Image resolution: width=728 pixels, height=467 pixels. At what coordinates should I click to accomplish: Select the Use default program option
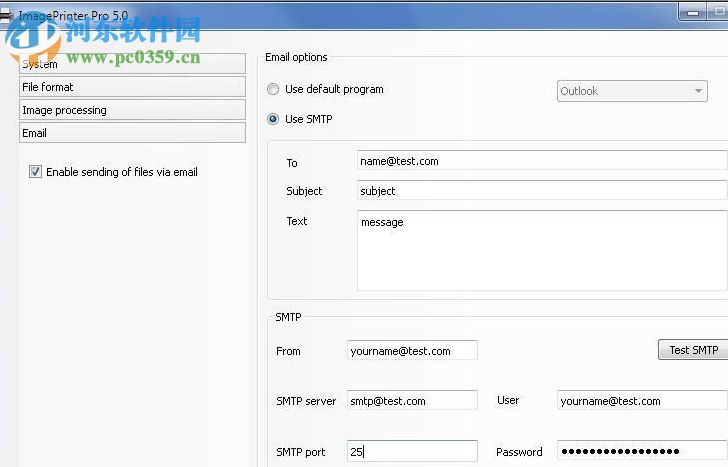(273, 89)
